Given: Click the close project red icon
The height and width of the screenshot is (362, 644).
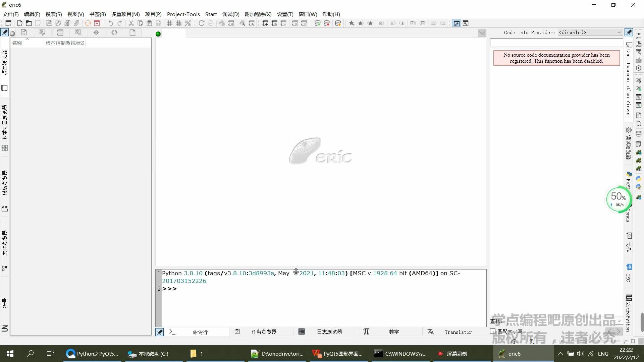Looking at the screenshot, I should coord(97,23).
